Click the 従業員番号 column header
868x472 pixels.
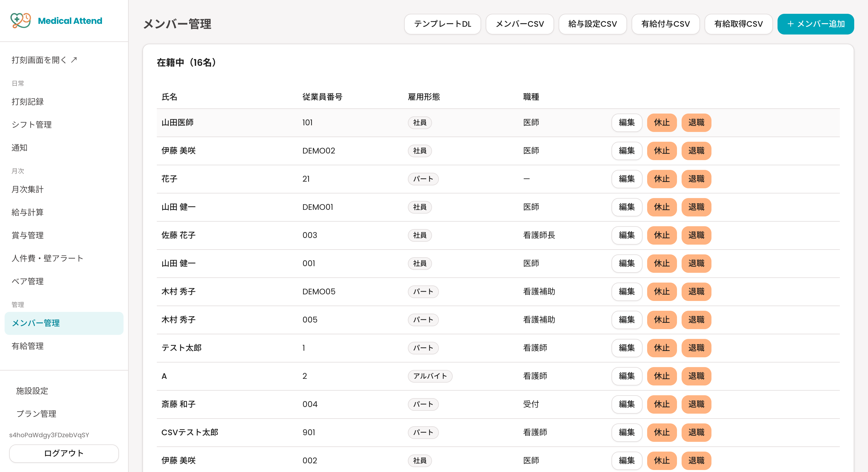pos(322,97)
